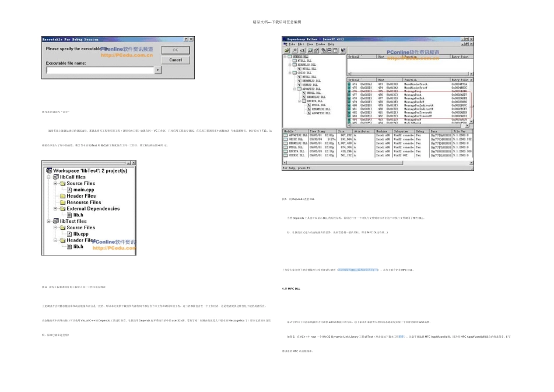This screenshot has width=554, height=392.
Task: Sort module list by File Ver column
Action: tap(462, 131)
